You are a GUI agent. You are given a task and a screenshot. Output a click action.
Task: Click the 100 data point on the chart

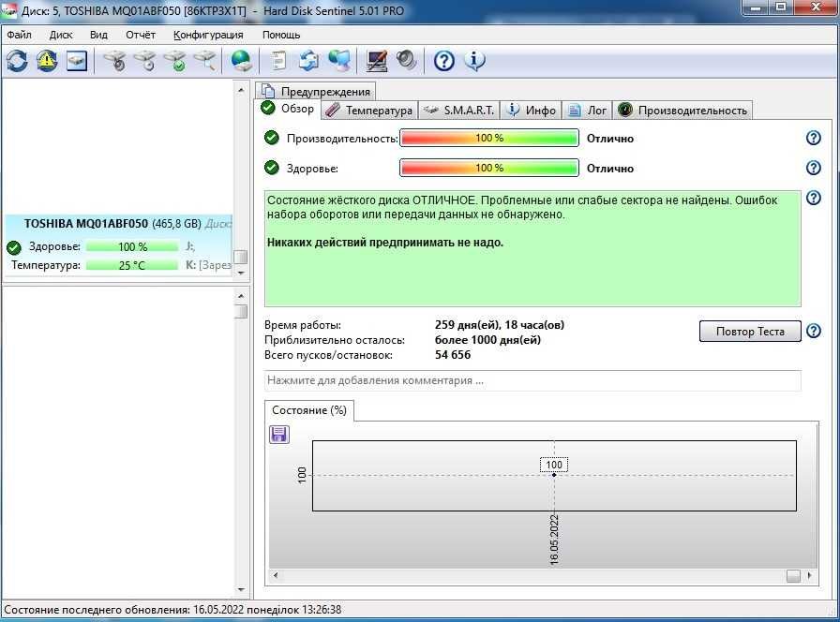[554, 475]
